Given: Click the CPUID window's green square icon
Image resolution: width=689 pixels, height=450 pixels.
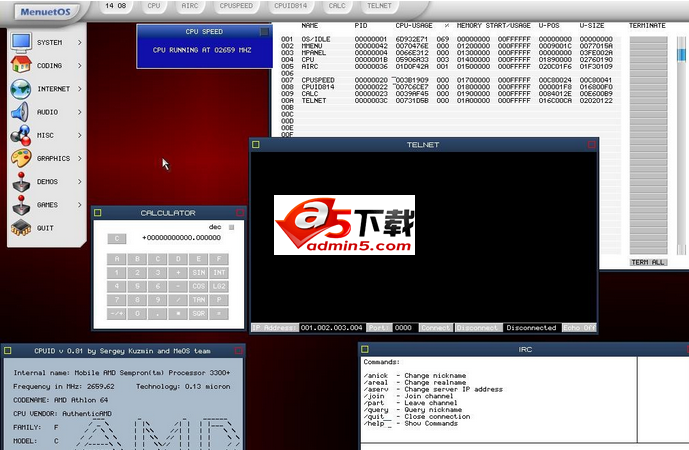Looking at the screenshot, I should coord(7,351).
